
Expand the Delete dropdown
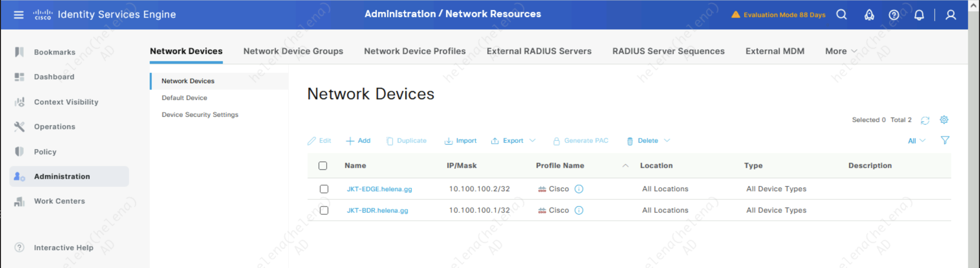click(667, 141)
